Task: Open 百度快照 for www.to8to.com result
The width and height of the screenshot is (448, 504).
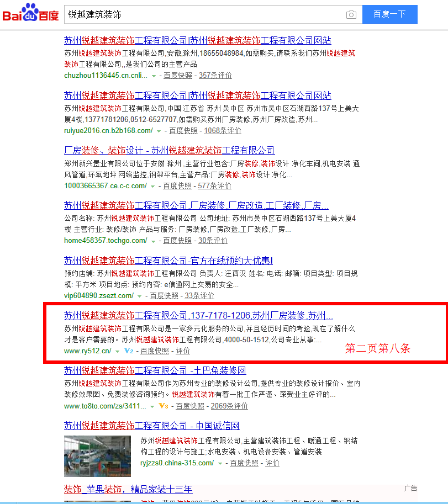Action: pyautogui.click(x=190, y=406)
